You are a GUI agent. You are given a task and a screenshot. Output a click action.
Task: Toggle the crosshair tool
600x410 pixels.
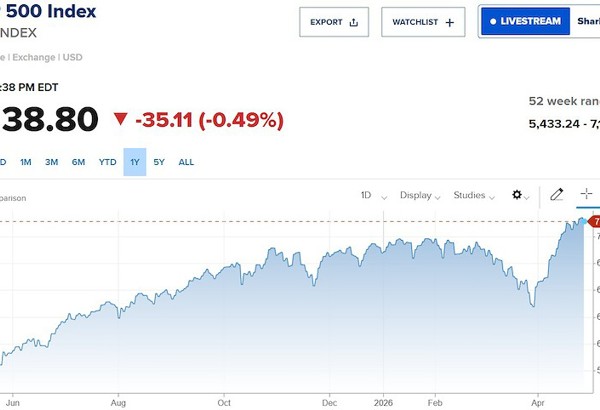click(587, 194)
